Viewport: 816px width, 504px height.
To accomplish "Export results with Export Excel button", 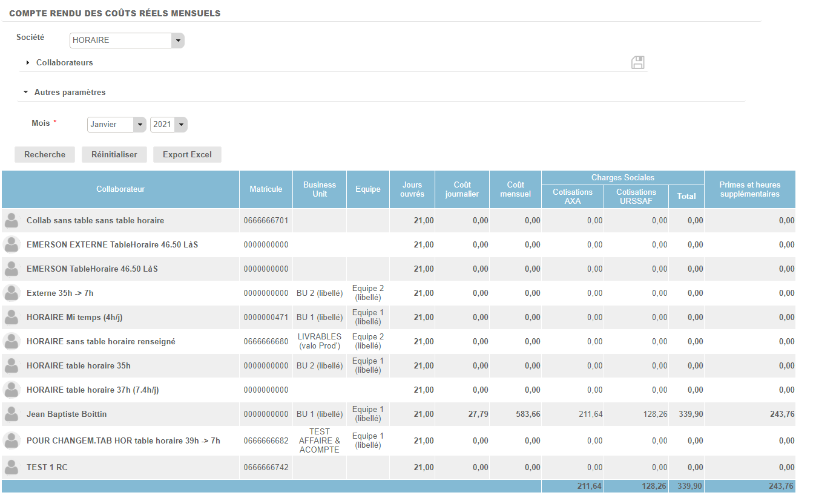I will point(187,155).
